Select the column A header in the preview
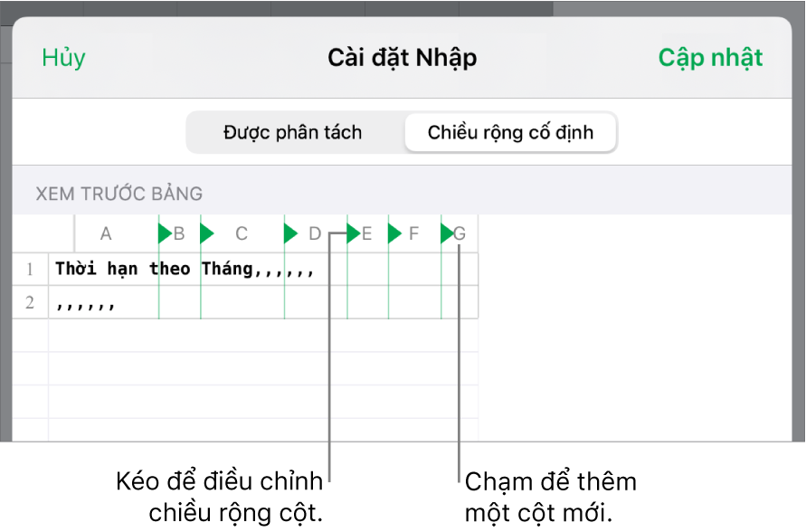This screenshot has width=806, height=532. [106, 233]
